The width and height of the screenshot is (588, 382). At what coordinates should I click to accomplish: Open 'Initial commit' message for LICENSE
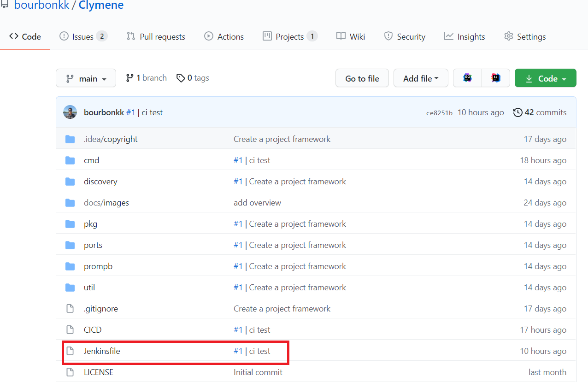pyautogui.click(x=258, y=372)
